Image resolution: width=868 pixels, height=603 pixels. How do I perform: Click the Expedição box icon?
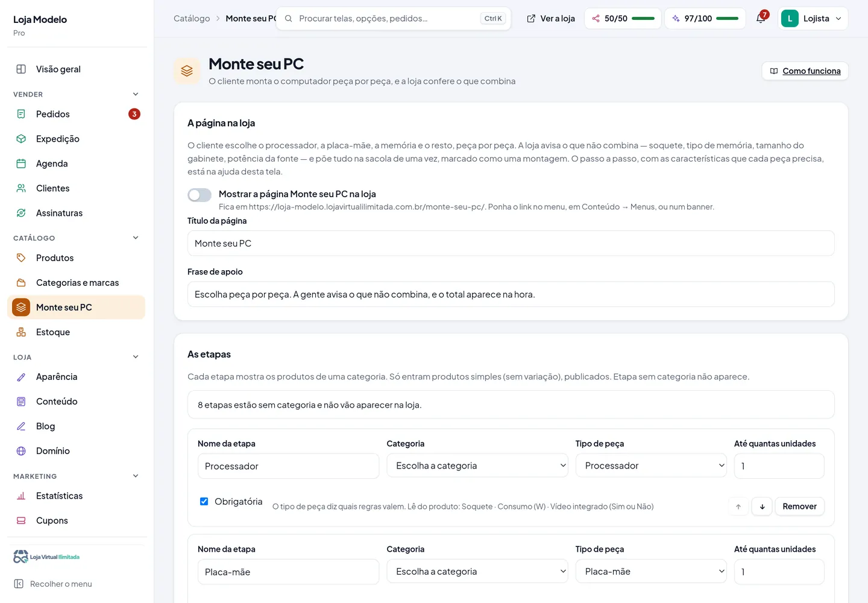(x=21, y=139)
